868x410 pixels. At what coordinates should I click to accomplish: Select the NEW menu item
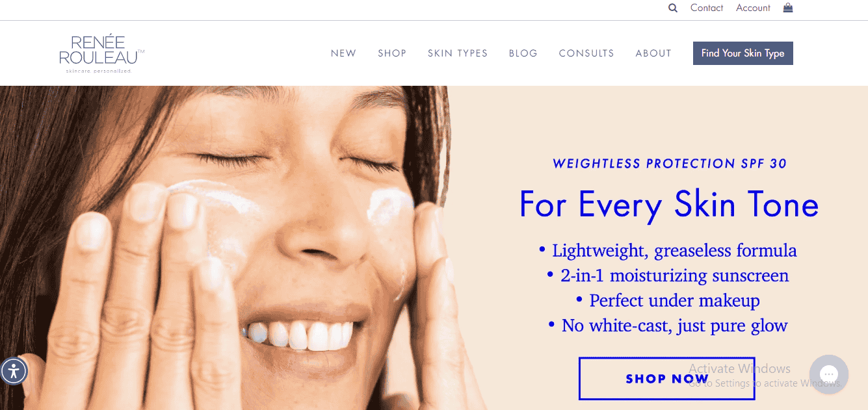click(343, 53)
